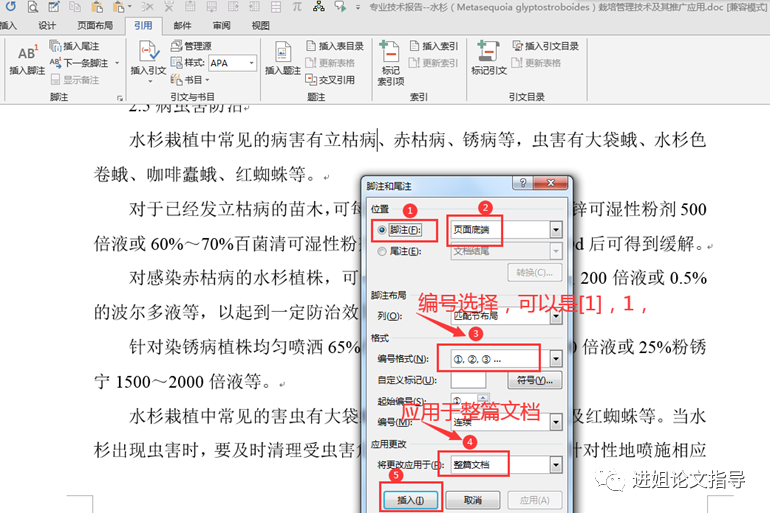Click Manage Sources (管理源)
The width and height of the screenshot is (770, 513).
point(192,46)
